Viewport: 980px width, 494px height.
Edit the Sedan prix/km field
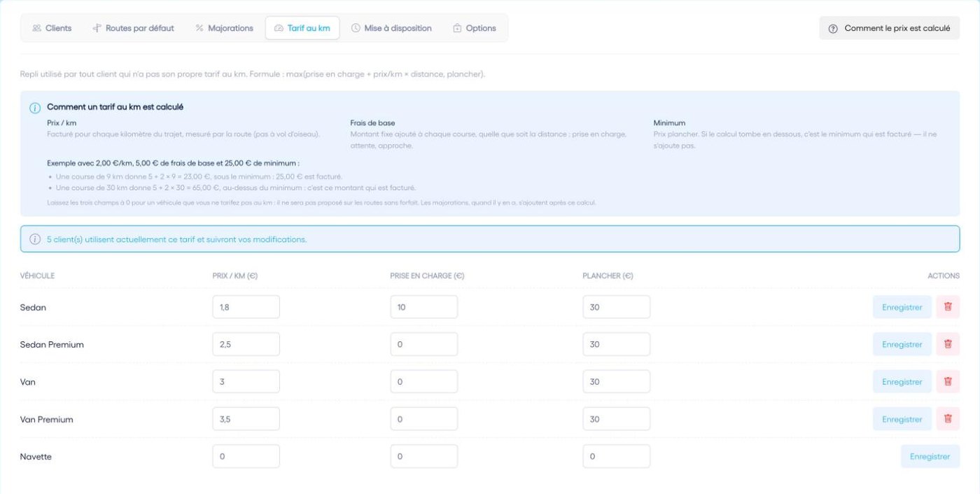coord(246,307)
